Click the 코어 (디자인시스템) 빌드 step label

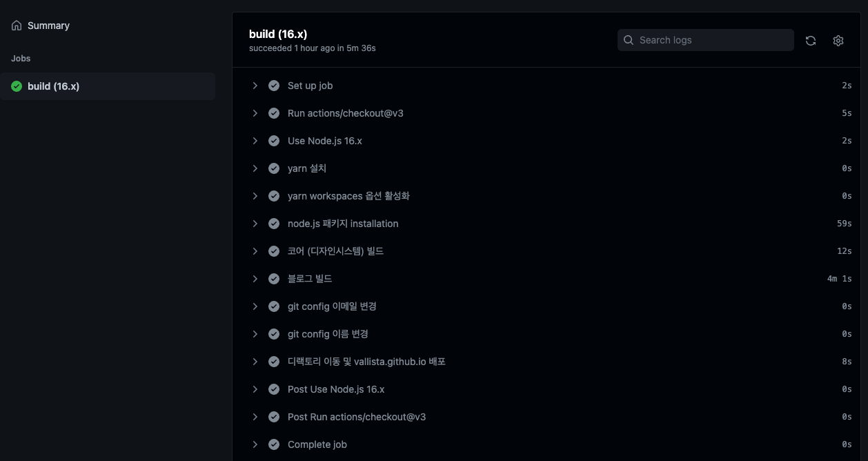(x=335, y=251)
